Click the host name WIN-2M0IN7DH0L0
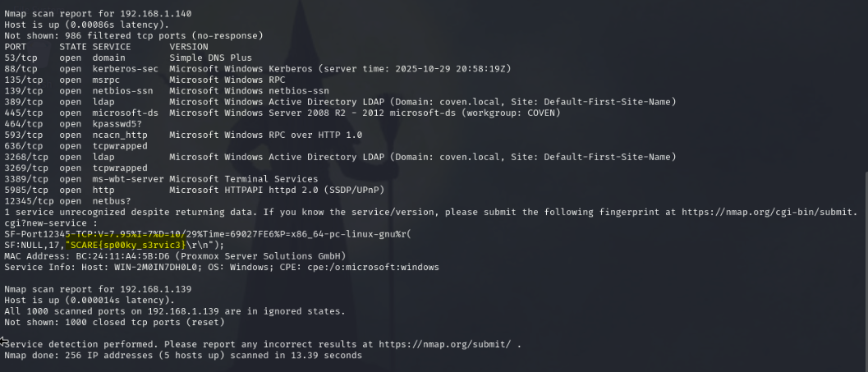Image resolution: width=868 pixels, height=372 pixels. [x=155, y=267]
